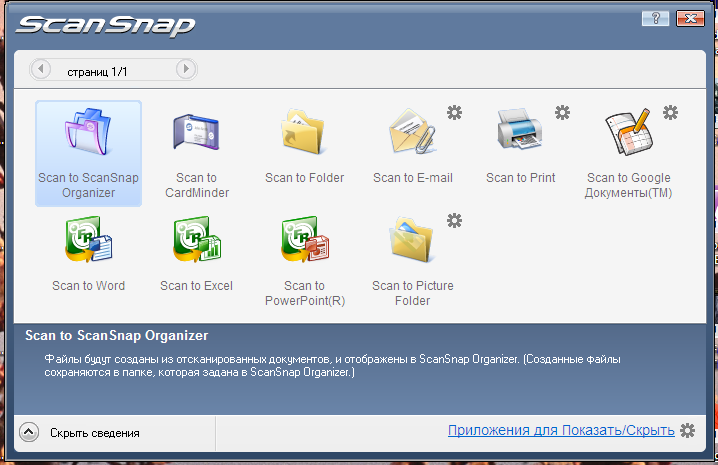Open settings gear for Scan to Picture Folder

click(x=454, y=220)
